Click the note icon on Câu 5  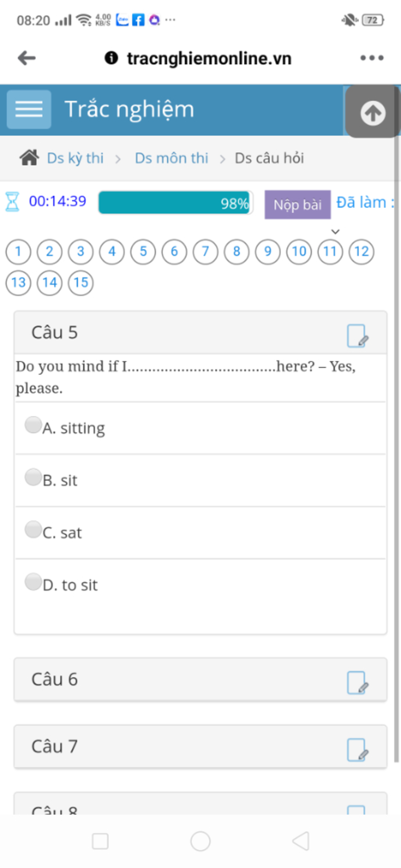click(x=358, y=336)
